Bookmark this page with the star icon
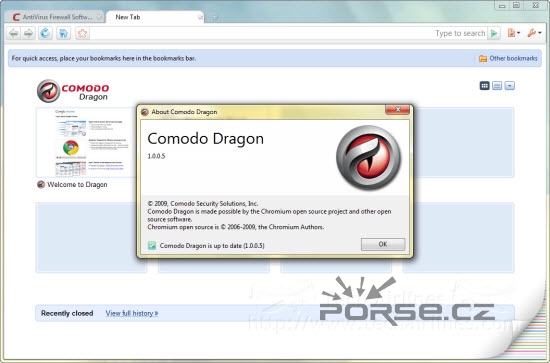Screen dimensions: 550x363 [82, 33]
